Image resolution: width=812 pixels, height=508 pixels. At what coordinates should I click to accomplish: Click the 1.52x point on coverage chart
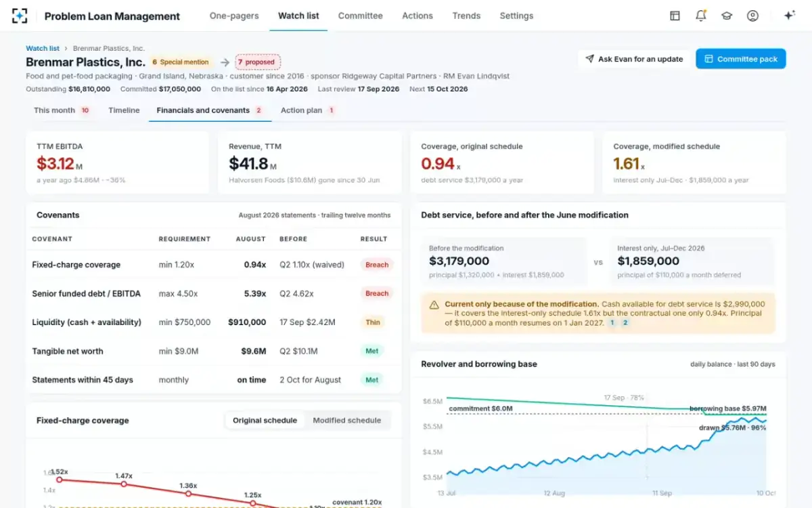(x=59, y=480)
